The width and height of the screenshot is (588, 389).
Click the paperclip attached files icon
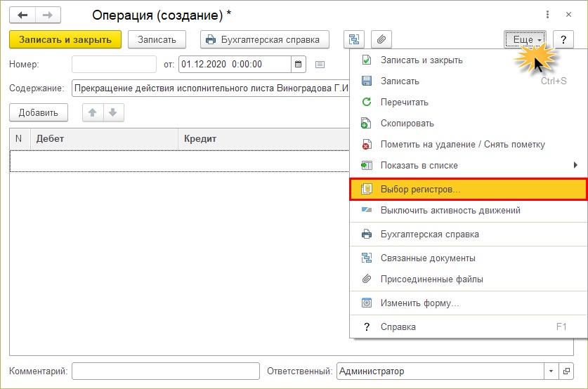[381, 39]
